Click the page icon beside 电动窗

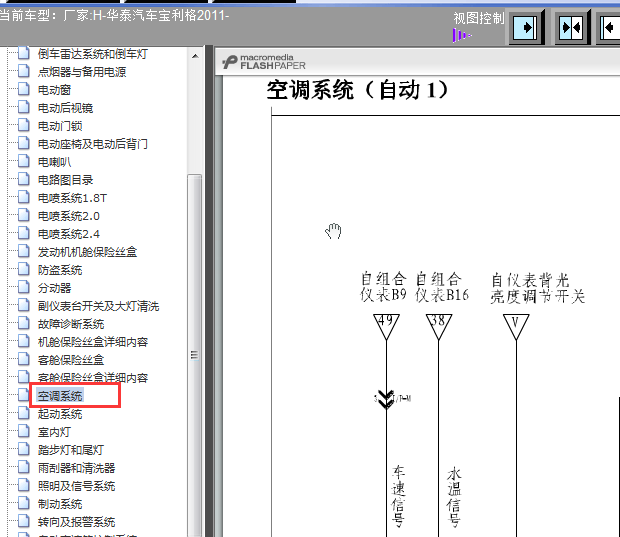[23, 89]
